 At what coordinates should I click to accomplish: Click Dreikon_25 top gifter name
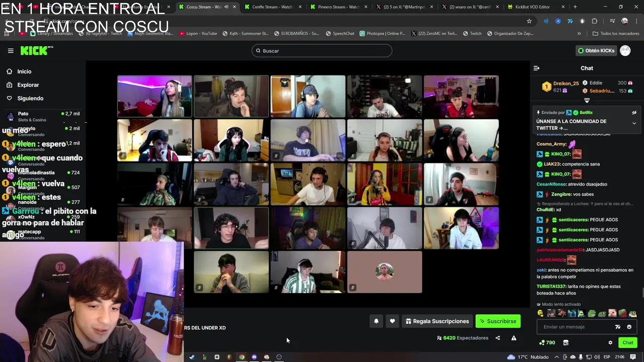click(x=566, y=83)
